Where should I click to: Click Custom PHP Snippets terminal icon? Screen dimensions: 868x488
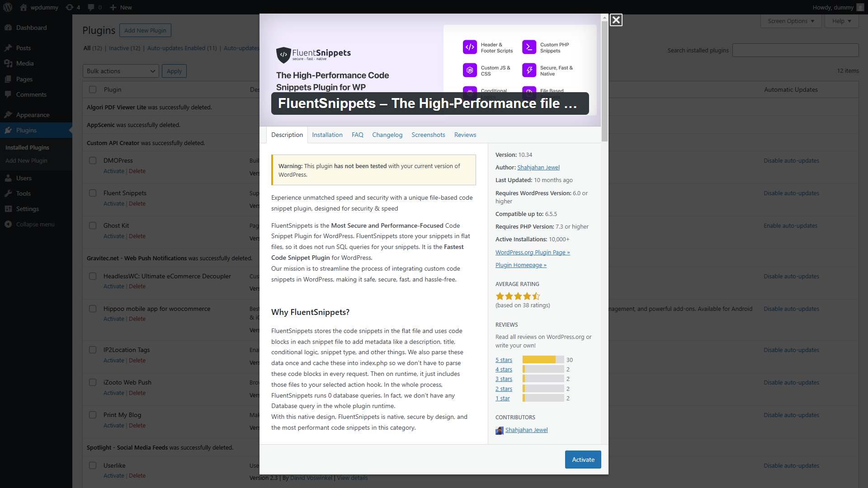click(x=529, y=47)
